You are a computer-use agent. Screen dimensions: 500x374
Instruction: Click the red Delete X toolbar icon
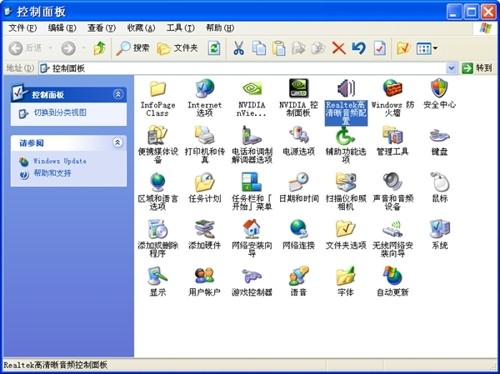click(339, 49)
